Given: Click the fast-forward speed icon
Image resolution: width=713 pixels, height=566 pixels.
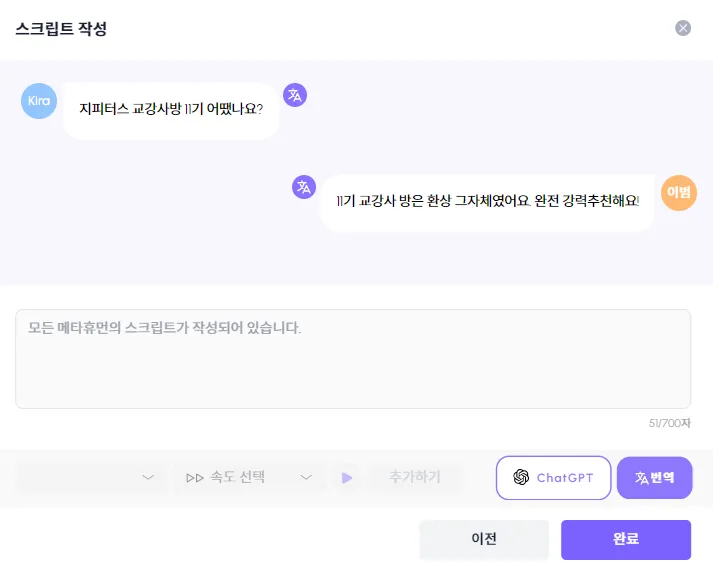Looking at the screenshot, I should 195,478.
